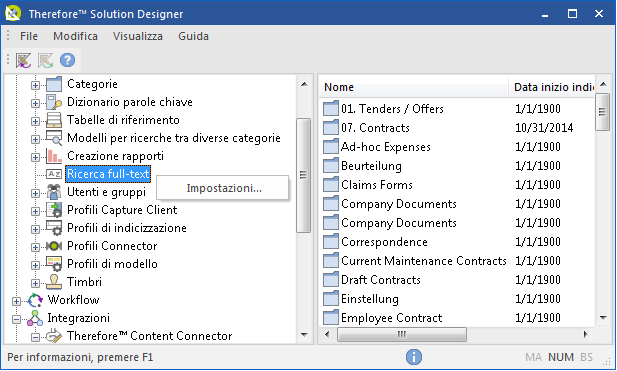617x371 pixels.
Task: Sort by the Nome column header
Action: click(413, 87)
